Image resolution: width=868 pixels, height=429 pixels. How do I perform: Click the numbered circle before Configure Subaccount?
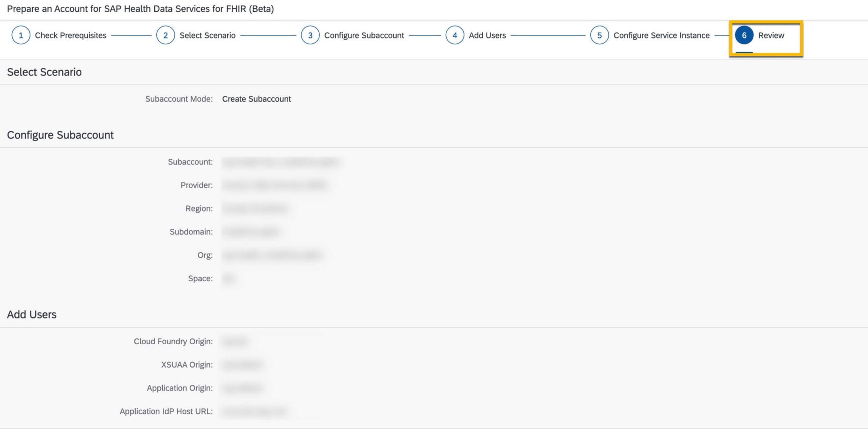(x=310, y=35)
